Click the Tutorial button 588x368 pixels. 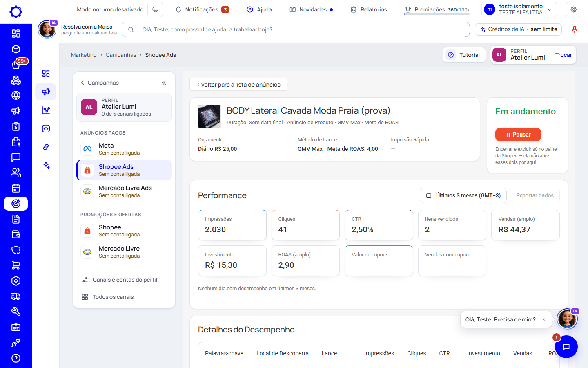pyautogui.click(x=464, y=55)
